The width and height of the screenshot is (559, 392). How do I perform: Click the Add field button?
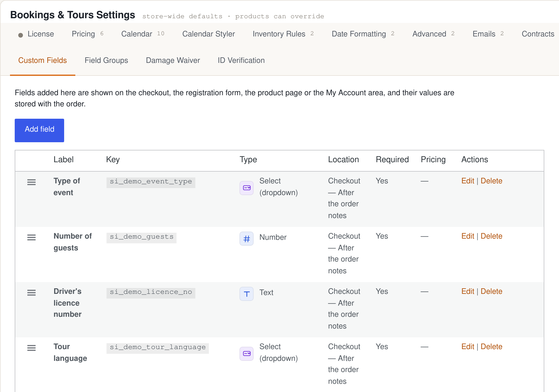[x=39, y=130]
